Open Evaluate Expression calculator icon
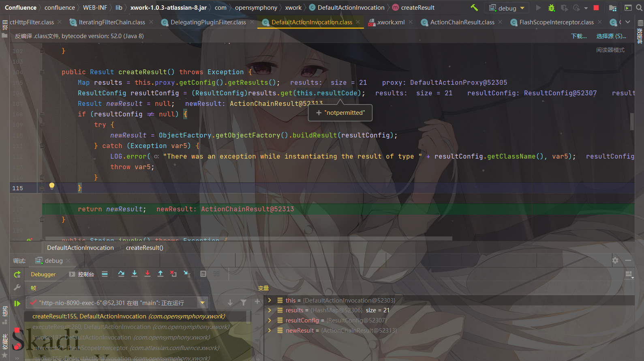The height and width of the screenshot is (361, 644). tap(203, 274)
